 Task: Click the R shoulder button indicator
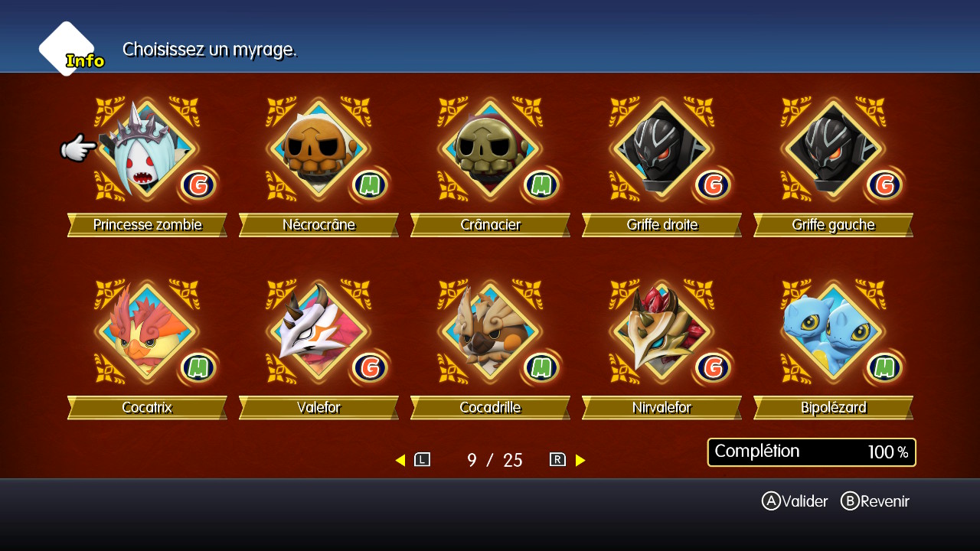tap(557, 460)
